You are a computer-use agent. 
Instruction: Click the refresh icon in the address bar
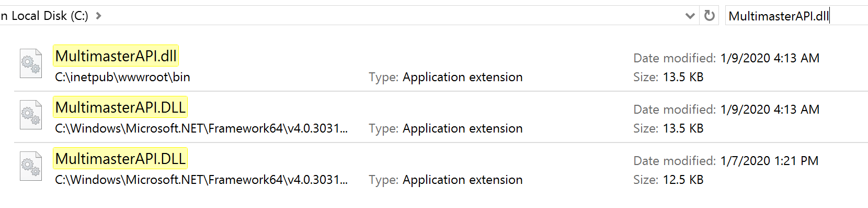(710, 16)
